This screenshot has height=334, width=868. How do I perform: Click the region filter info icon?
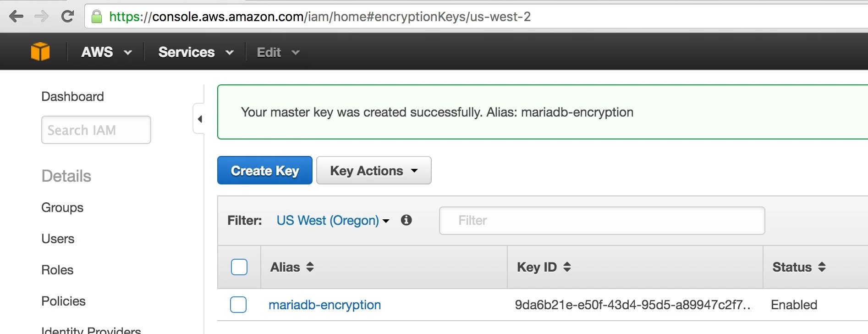pyautogui.click(x=406, y=220)
